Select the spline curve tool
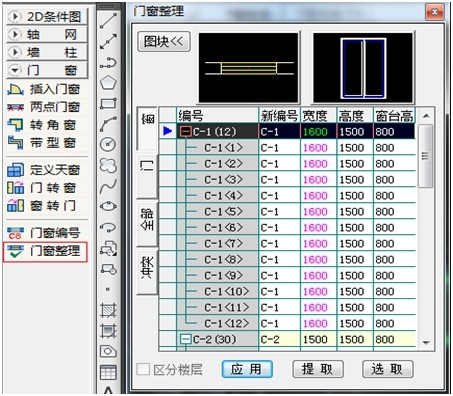Screen dimensions: 453x396 tap(108, 186)
